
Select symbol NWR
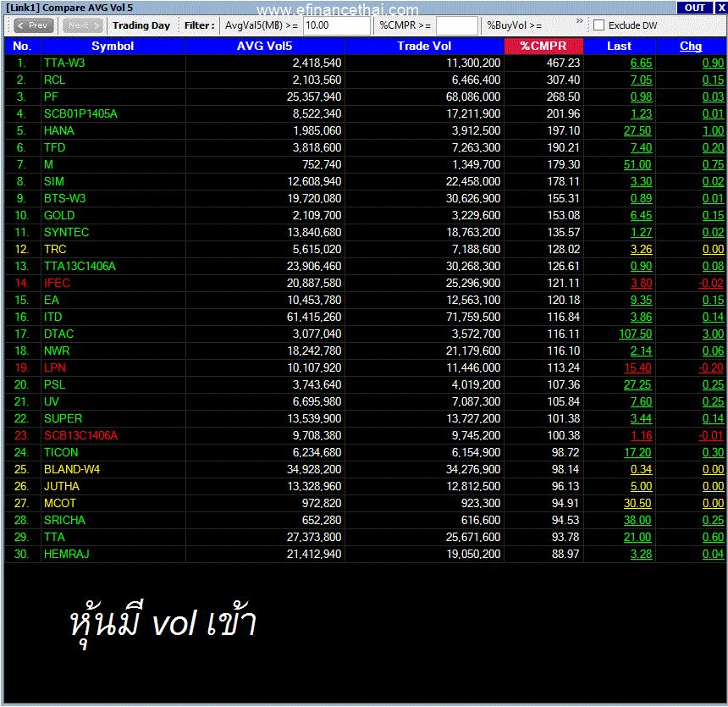pos(57,351)
